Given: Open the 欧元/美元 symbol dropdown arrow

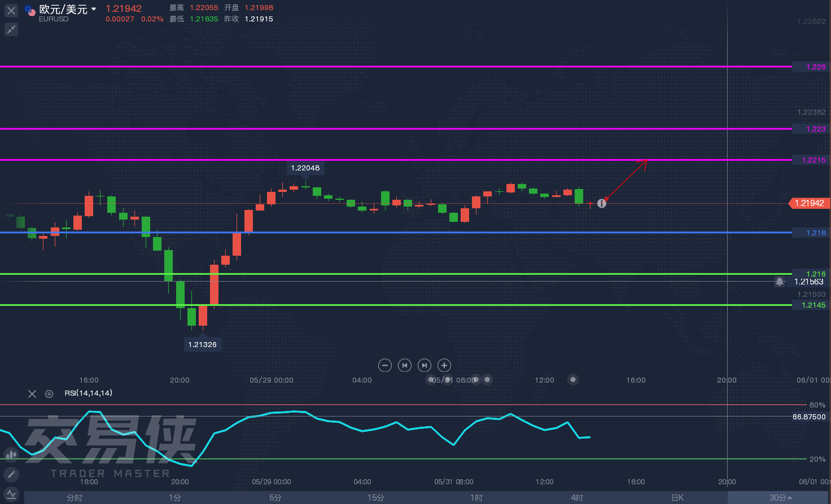Looking at the screenshot, I should (x=94, y=9).
